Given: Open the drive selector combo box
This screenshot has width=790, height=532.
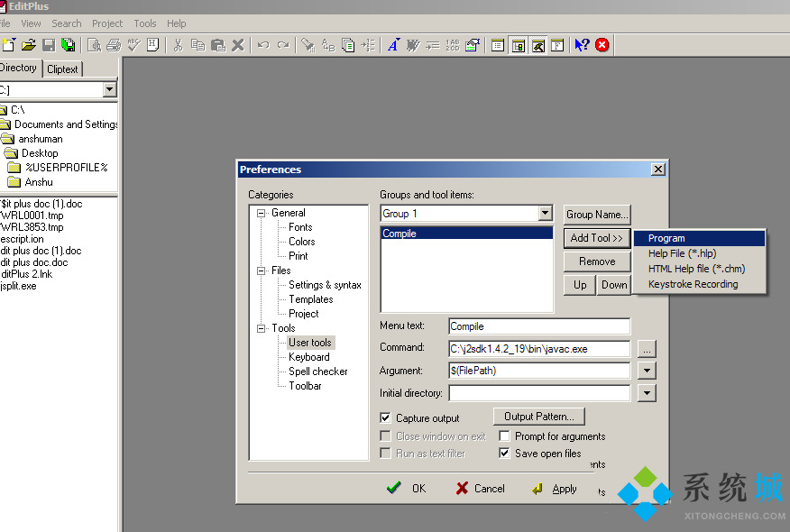Looking at the screenshot, I should point(111,90).
